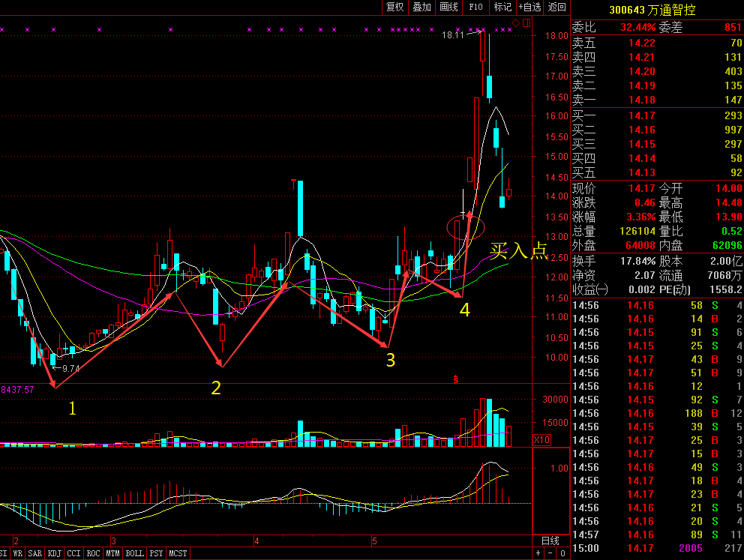The image size is (744, 560).
Task: Select the KDJ indicator tab
Action: coord(54,553)
